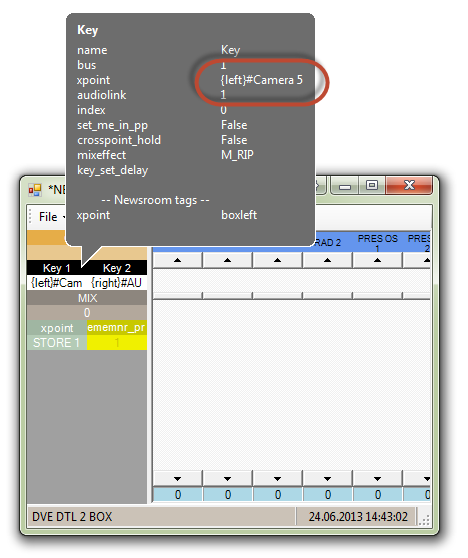The width and height of the screenshot is (468, 558).
Task: Click the yellow ememnr_pr value cell
Action: [x=117, y=343]
